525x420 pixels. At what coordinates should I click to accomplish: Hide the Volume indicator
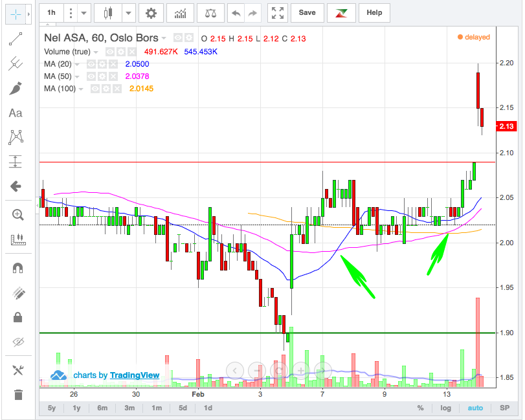click(110, 52)
